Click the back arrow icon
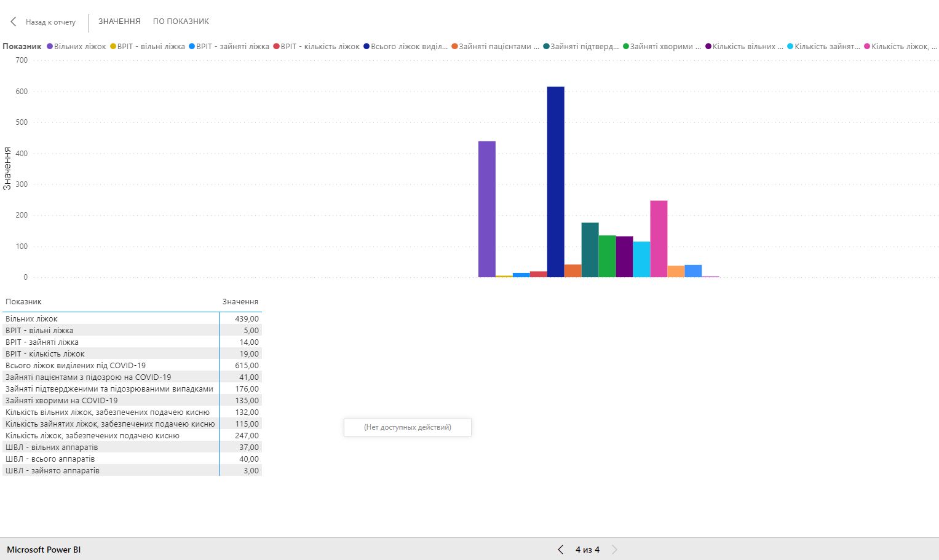 pos(14,22)
